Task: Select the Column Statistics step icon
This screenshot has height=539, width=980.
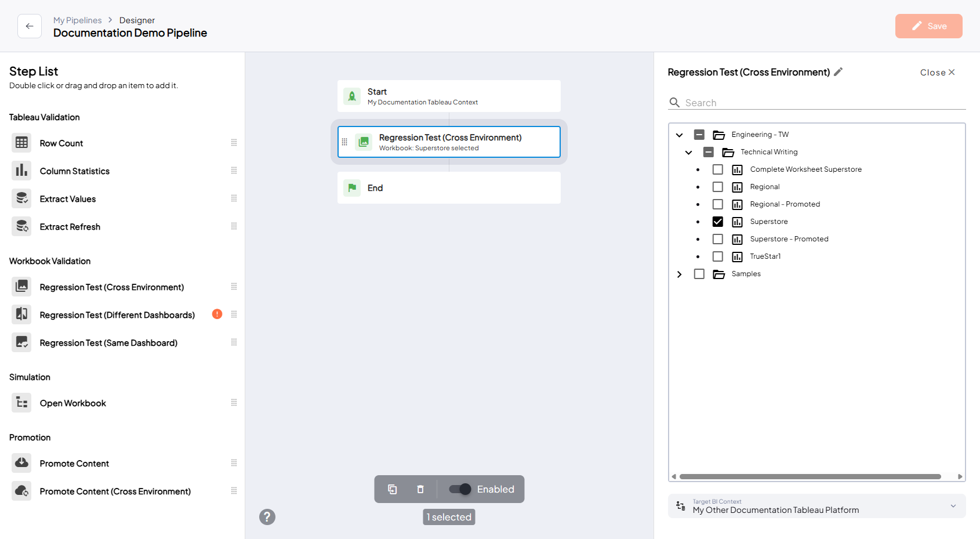Action: (21, 171)
